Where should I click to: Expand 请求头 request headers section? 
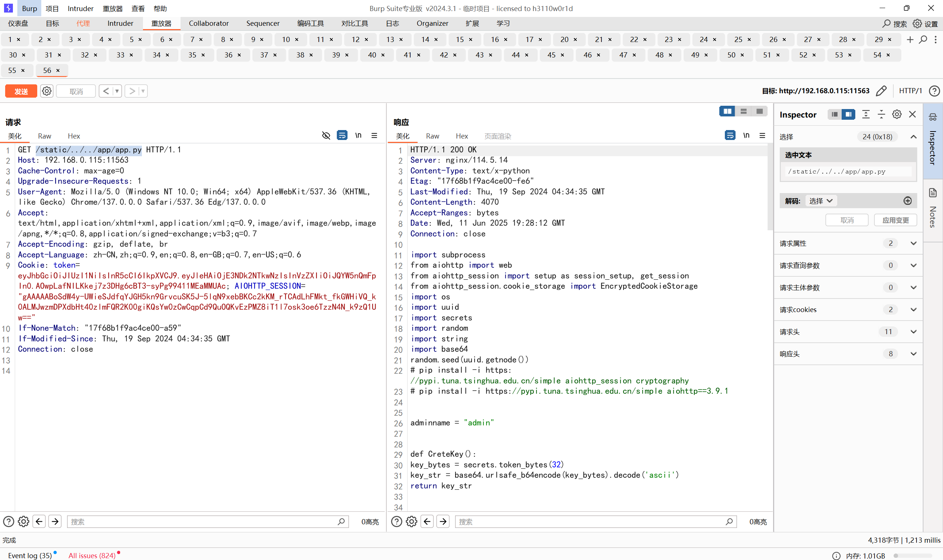848,332
